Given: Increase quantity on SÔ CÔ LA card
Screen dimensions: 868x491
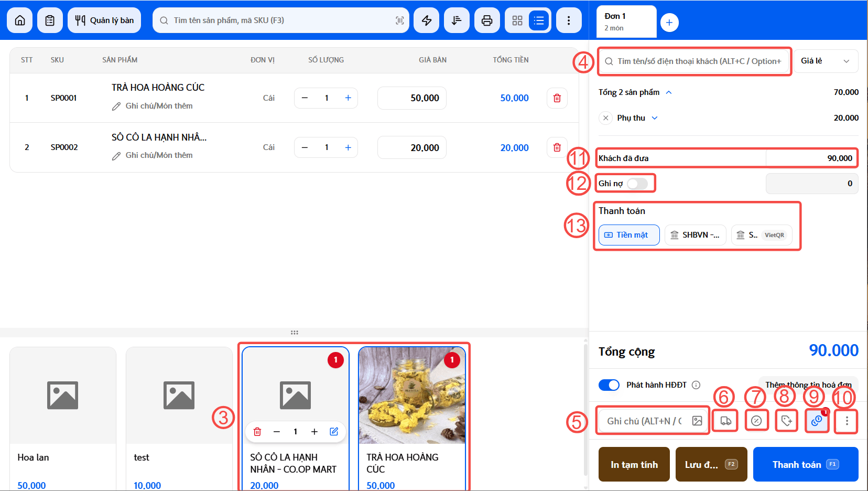Looking at the screenshot, I should pyautogui.click(x=314, y=432).
